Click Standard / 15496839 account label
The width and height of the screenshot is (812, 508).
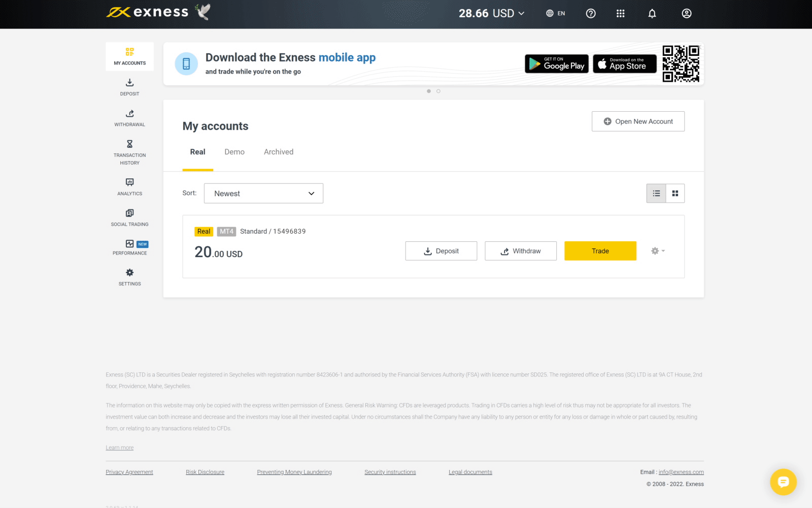click(273, 232)
